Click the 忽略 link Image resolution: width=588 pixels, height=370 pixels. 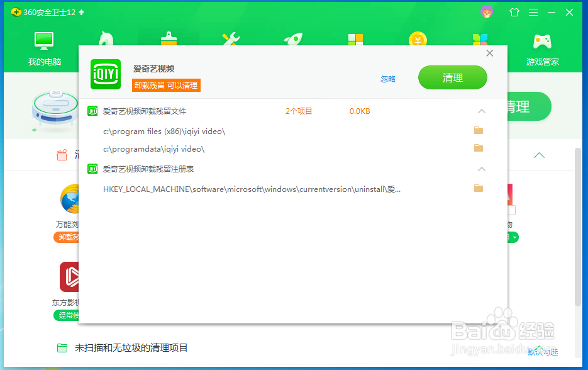(x=388, y=79)
